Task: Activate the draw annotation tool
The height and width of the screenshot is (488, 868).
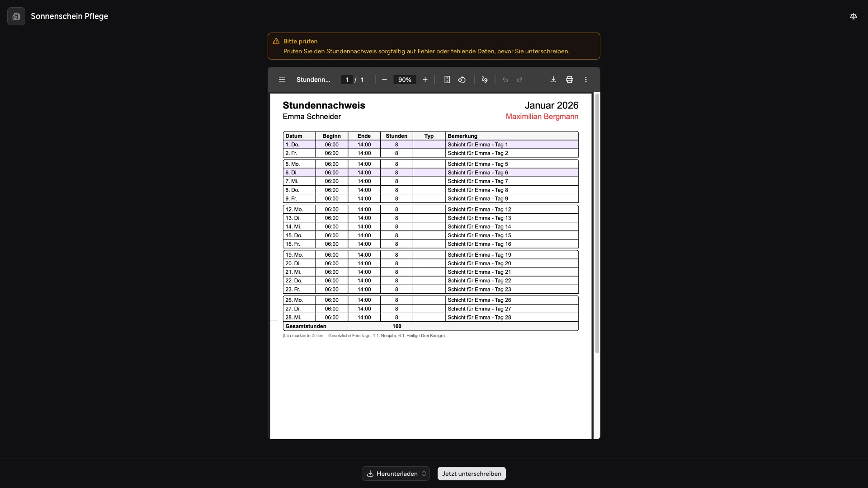Action: (x=485, y=80)
